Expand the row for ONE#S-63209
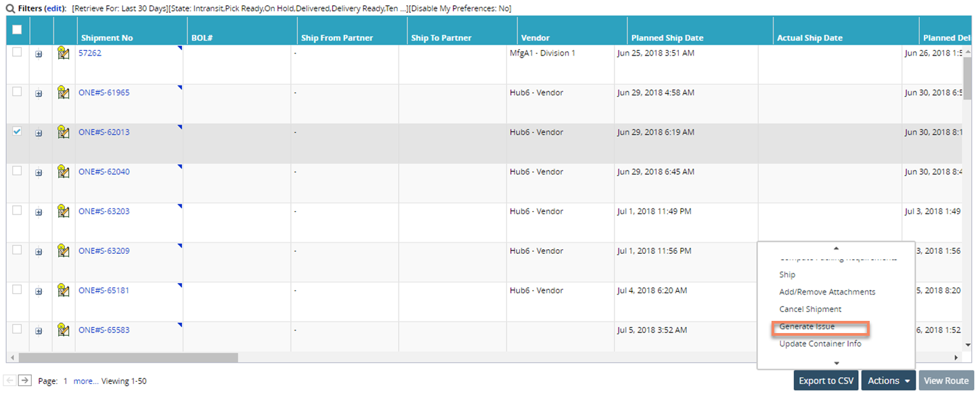 [39, 252]
